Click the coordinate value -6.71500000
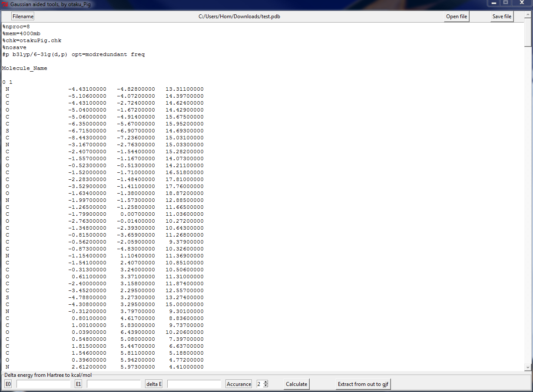533x392 pixels. click(87, 131)
